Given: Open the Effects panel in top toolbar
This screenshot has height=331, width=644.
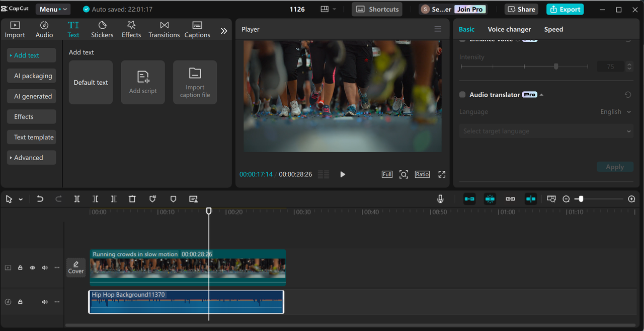Looking at the screenshot, I should 131,30.
